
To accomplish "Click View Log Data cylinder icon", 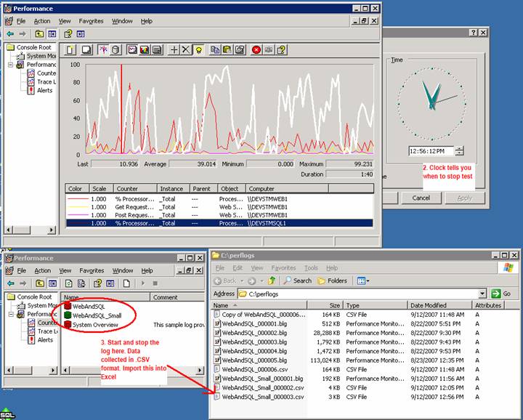I will pos(116,49).
